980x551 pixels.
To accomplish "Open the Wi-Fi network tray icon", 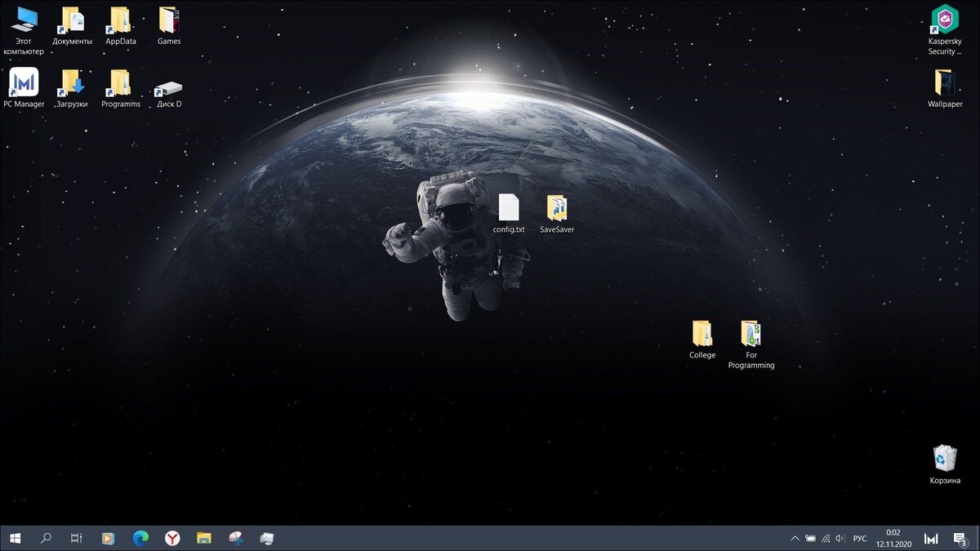I will [826, 539].
